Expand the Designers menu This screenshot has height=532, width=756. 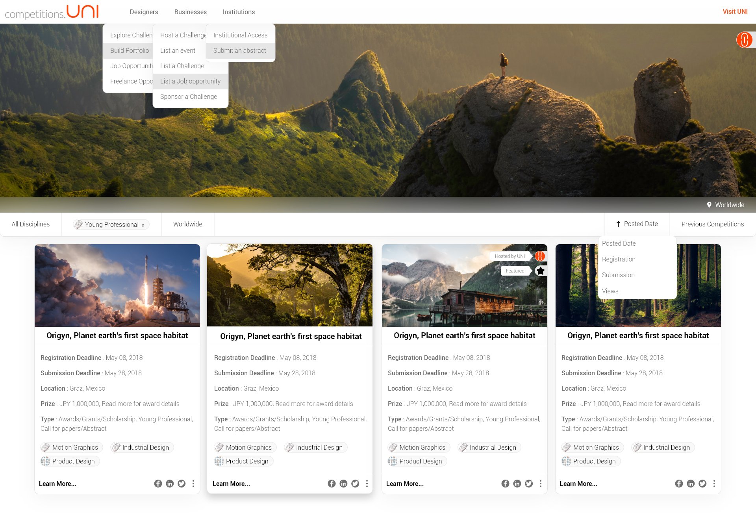(x=144, y=12)
